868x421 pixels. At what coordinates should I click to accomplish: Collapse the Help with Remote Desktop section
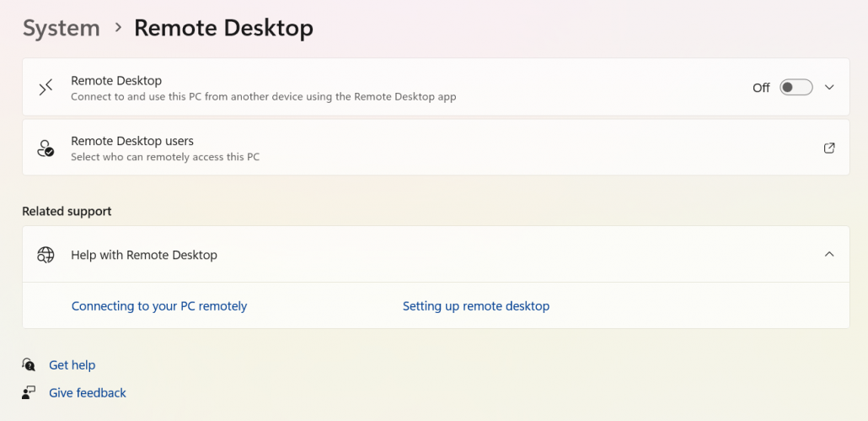click(x=828, y=254)
